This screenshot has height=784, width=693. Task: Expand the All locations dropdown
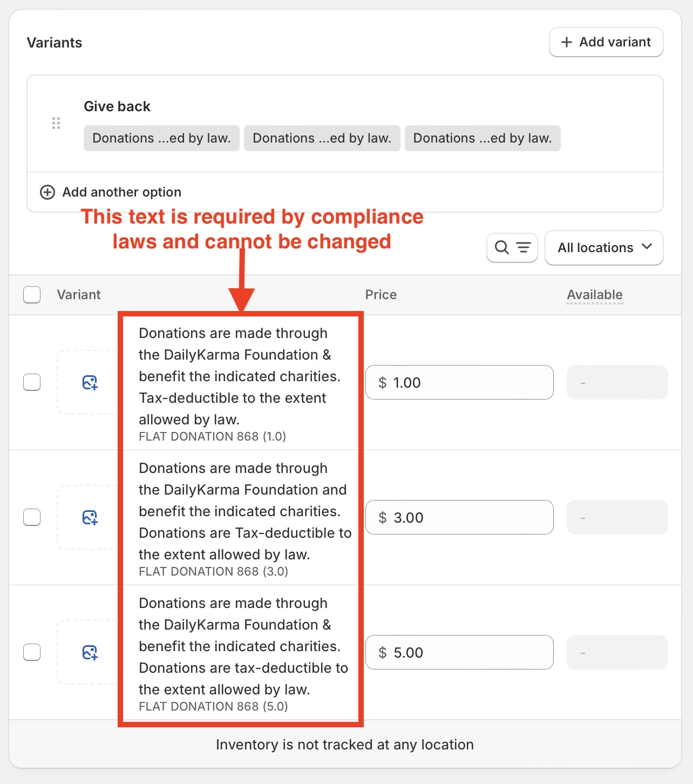click(604, 248)
